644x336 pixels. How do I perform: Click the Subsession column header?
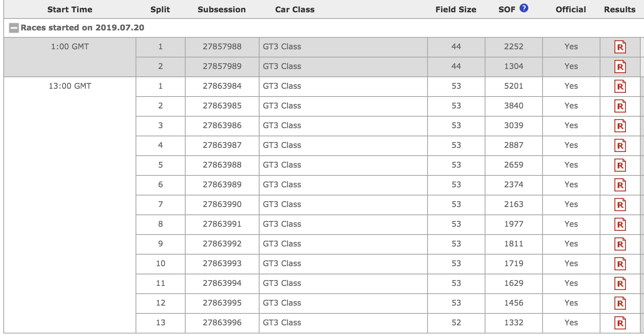click(222, 9)
